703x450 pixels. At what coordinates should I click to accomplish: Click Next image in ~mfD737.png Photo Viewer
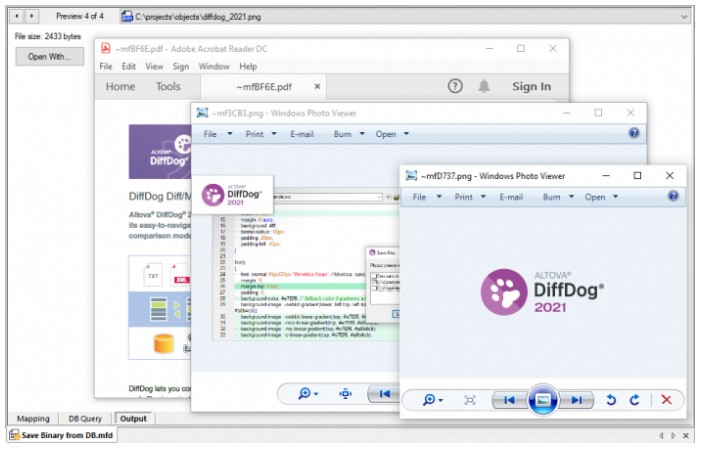(x=576, y=400)
